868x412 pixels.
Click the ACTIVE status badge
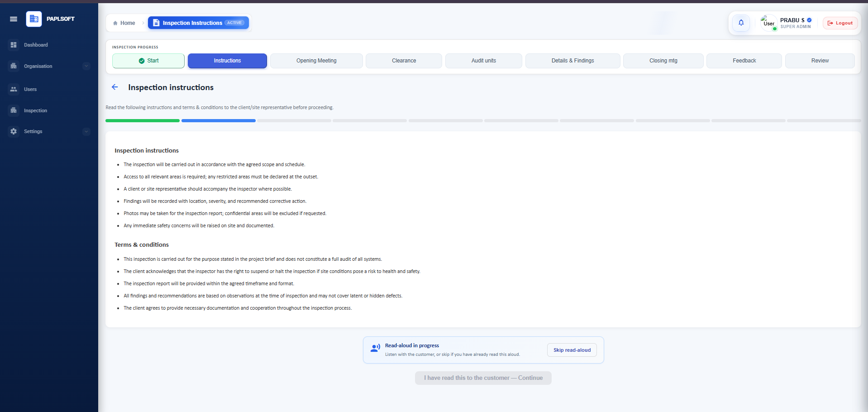234,23
